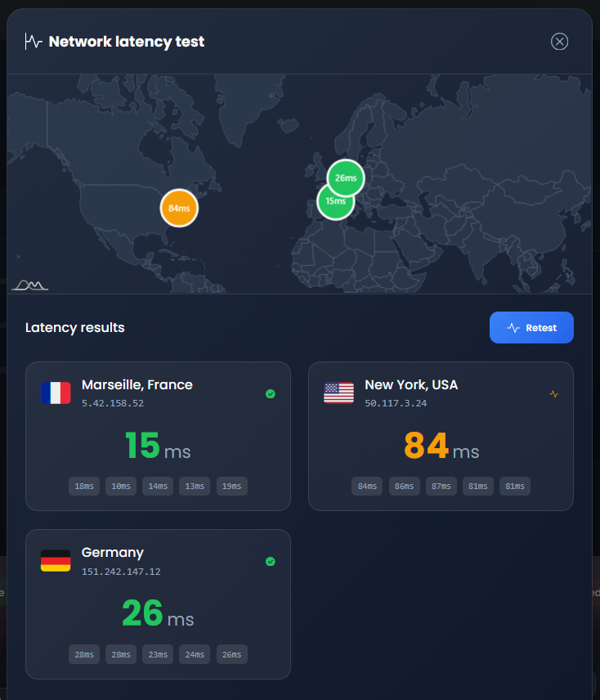Click the USA flag icon
The width and height of the screenshot is (600, 700).
tap(338, 393)
